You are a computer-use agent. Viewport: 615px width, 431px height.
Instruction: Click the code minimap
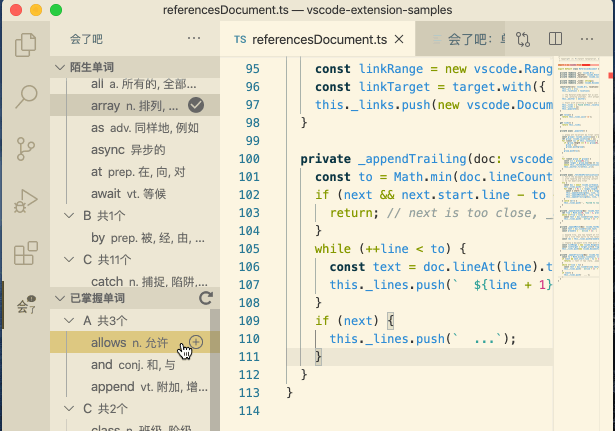click(x=579, y=169)
